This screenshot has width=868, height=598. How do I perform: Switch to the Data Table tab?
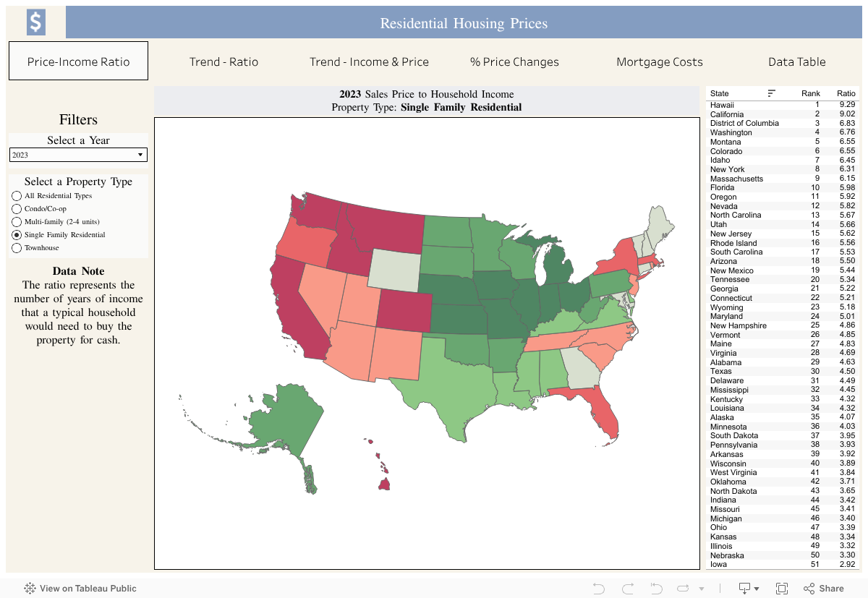point(797,61)
